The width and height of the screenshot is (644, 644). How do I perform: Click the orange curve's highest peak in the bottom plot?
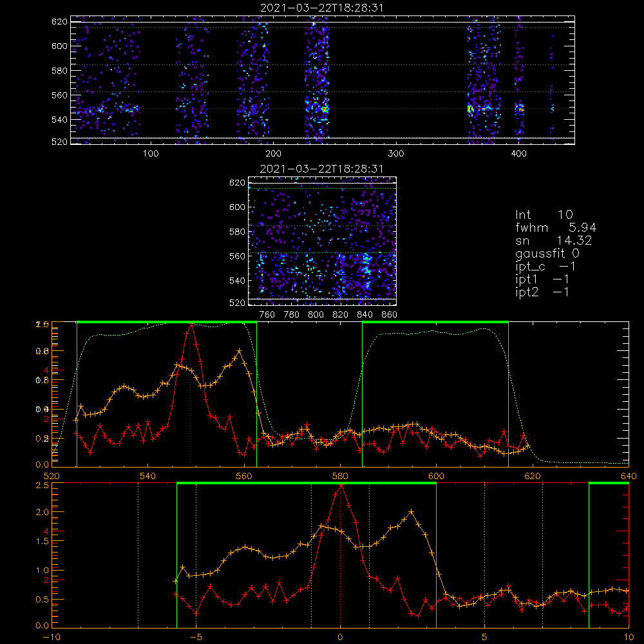tap(412, 512)
